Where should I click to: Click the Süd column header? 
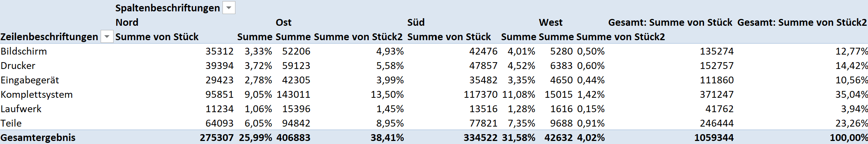tap(416, 22)
